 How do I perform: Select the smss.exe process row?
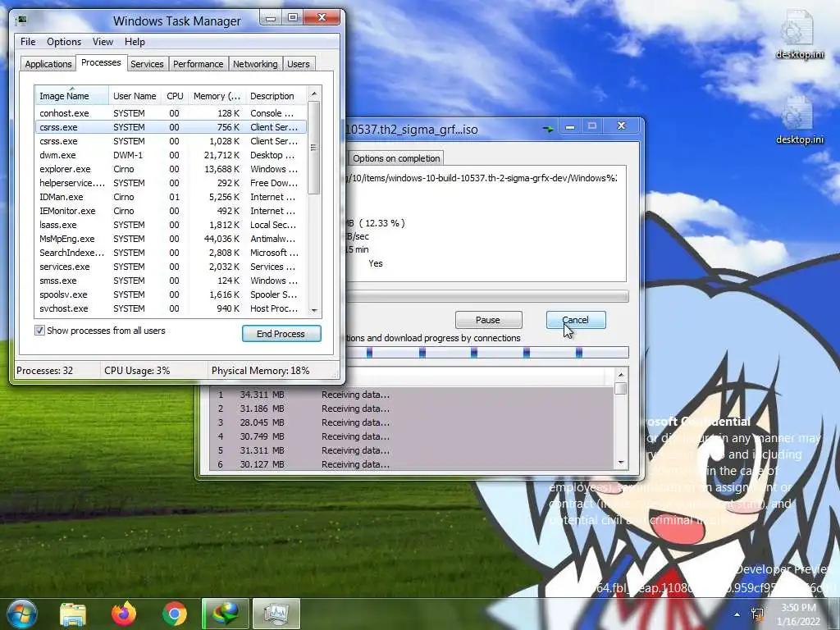[x=171, y=281]
